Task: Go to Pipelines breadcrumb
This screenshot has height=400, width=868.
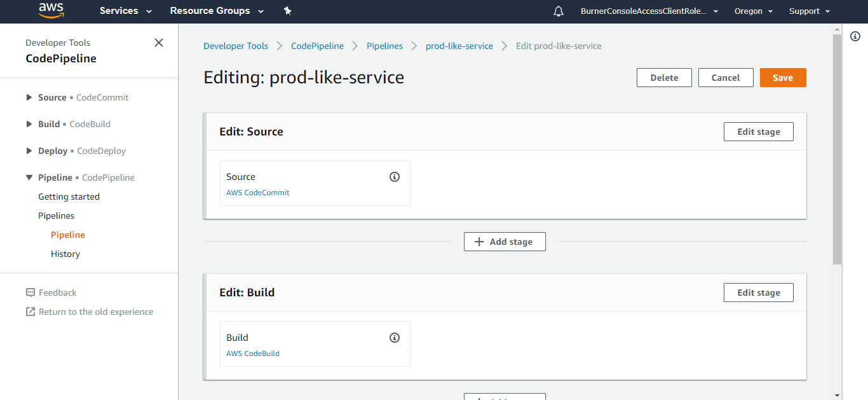Action: pos(384,46)
